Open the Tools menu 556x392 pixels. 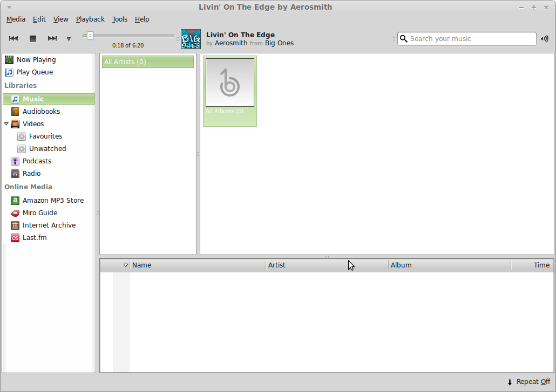(119, 19)
